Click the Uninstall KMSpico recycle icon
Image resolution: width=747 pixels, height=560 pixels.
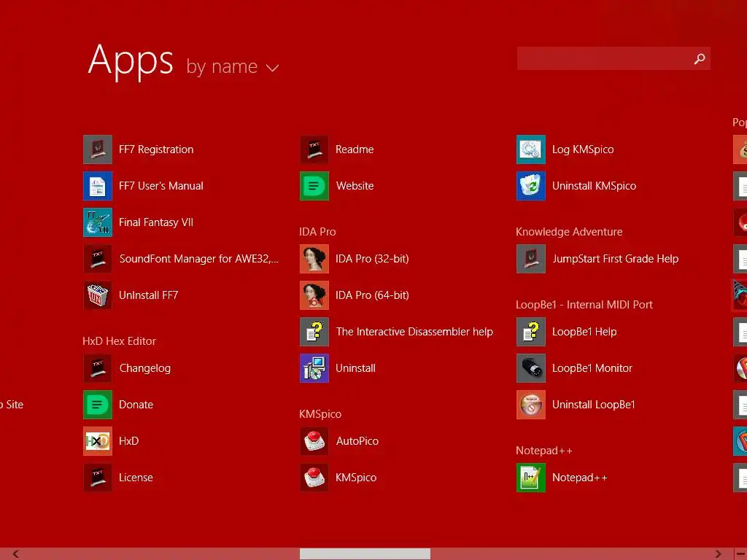[531, 186]
